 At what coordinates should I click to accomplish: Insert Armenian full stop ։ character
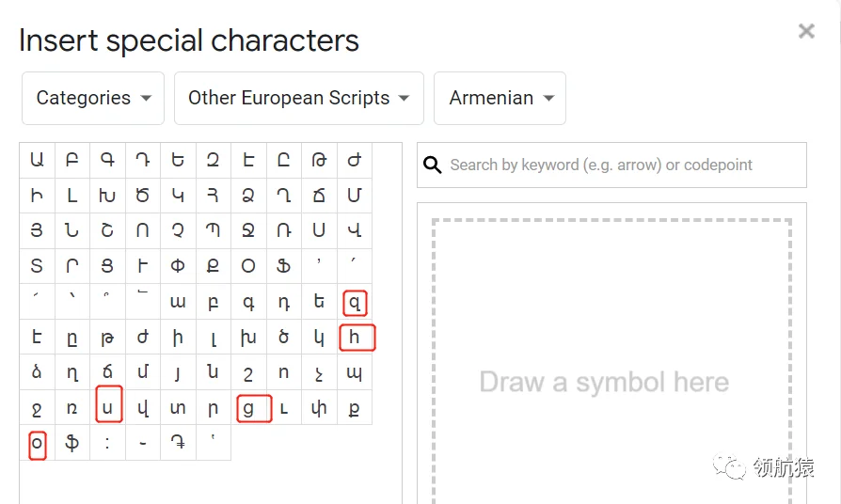pyautogui.click(x=108, y=442)
